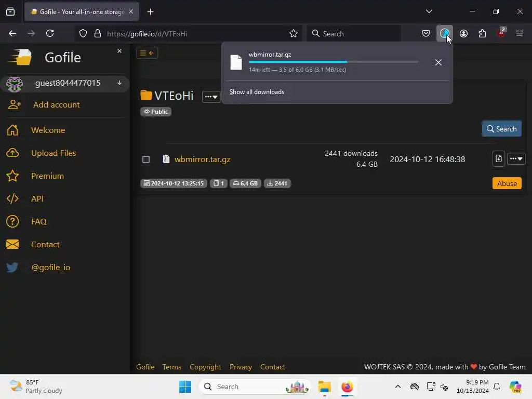532x399 pixels.
Task: Open the Contact footer link
Action: (272, 367)
